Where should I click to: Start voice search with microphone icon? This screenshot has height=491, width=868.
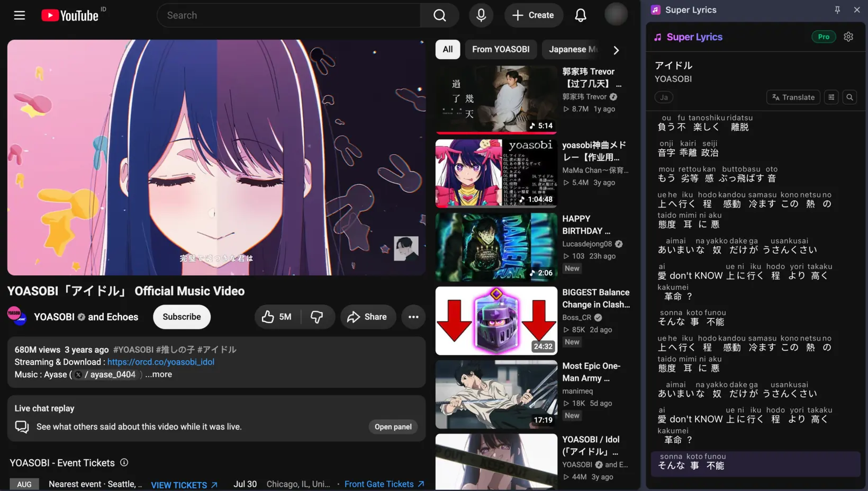point(481,15)
